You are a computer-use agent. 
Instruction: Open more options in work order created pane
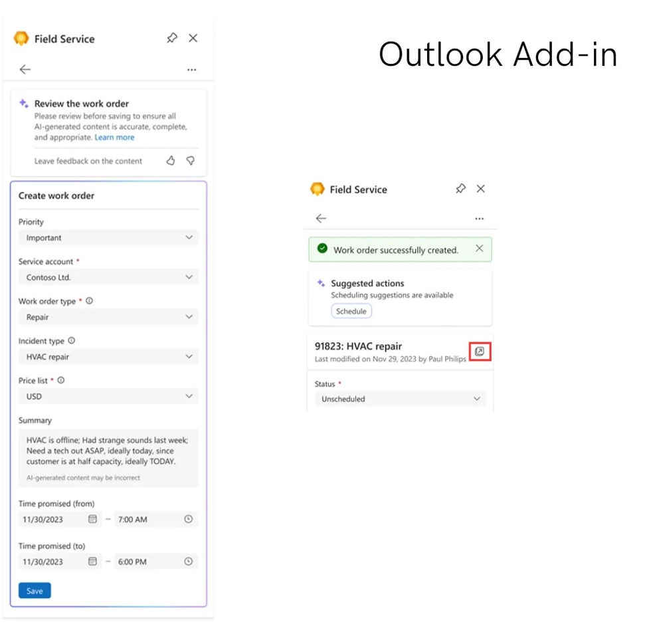[x=479, y=219]
